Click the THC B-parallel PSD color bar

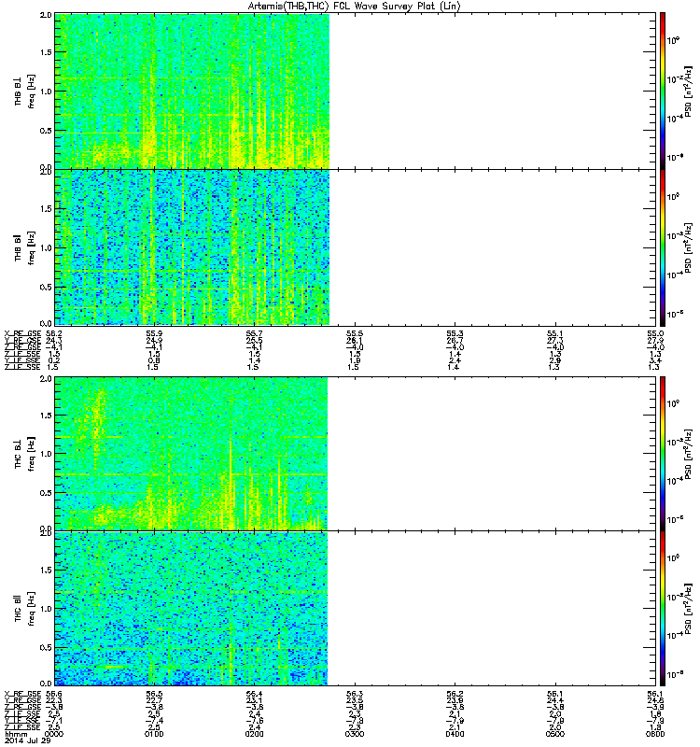coord(663,609)
